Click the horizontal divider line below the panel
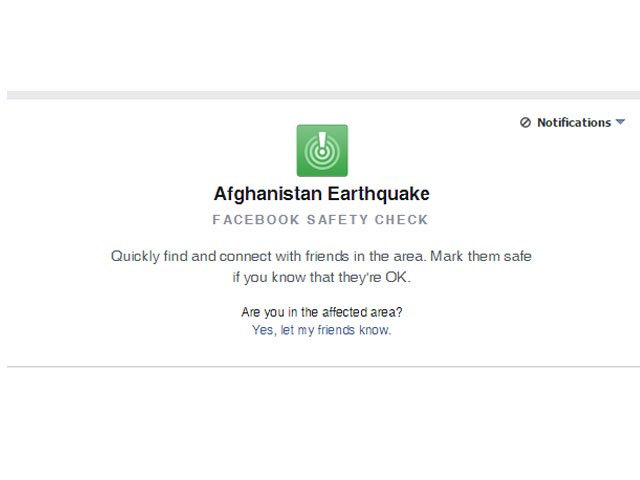This screenshot has height=480, width=640. [322, 367]
